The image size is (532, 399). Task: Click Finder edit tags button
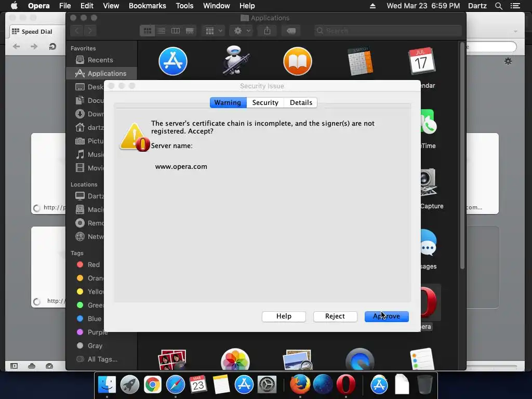pos(291,31)
